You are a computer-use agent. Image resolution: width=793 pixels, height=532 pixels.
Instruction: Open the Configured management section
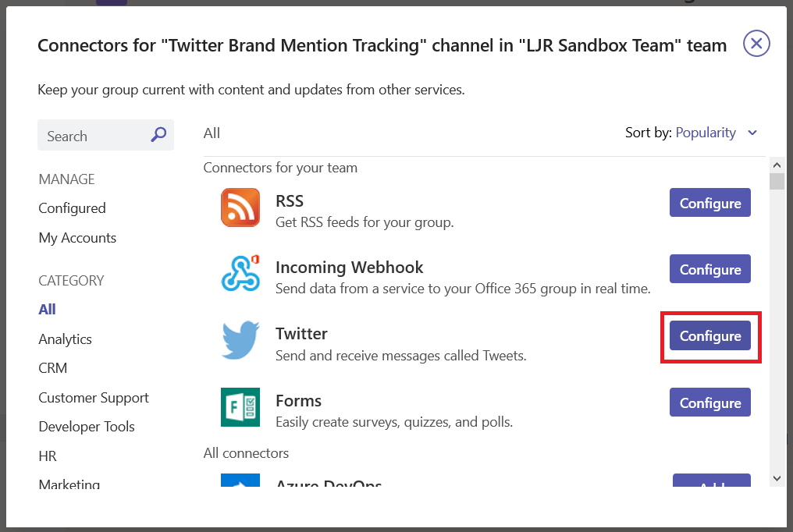coord(73,208)
